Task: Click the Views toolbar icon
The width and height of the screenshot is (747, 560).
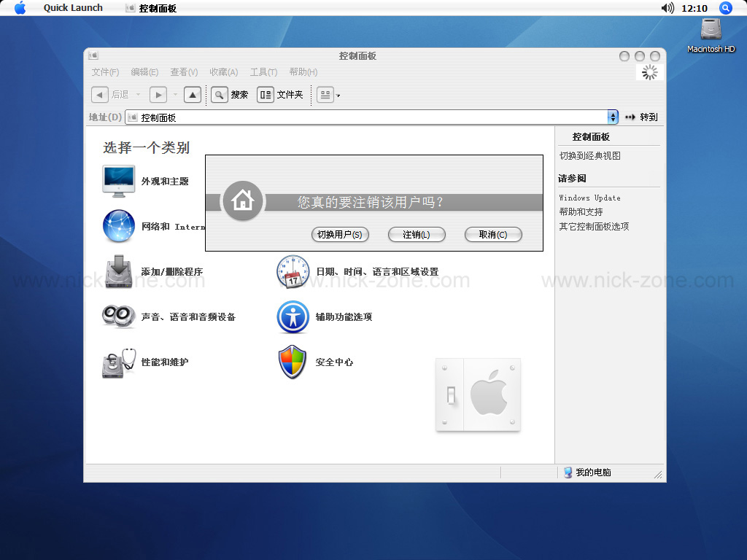Action: coord(325,95)
